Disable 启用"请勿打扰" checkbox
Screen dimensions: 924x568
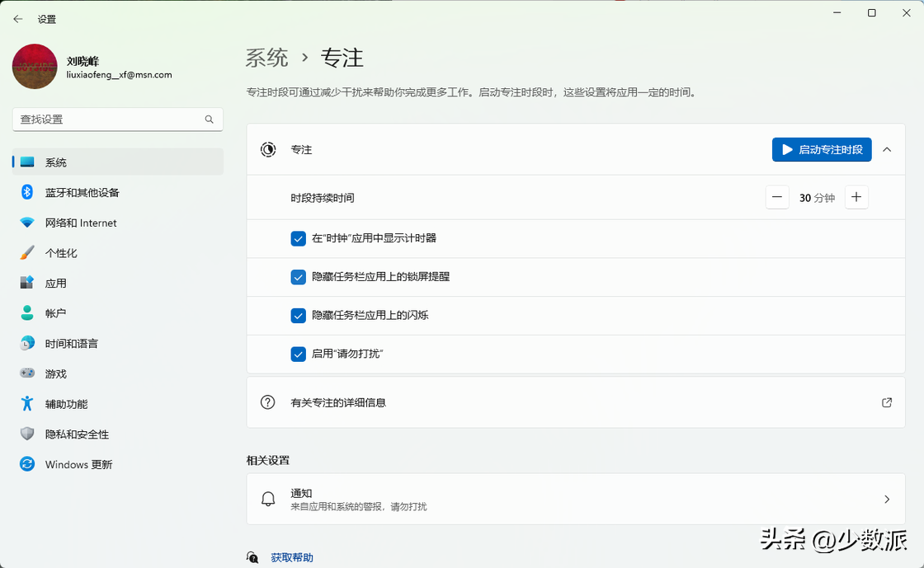pyautogui.click(x=299, y=354)
